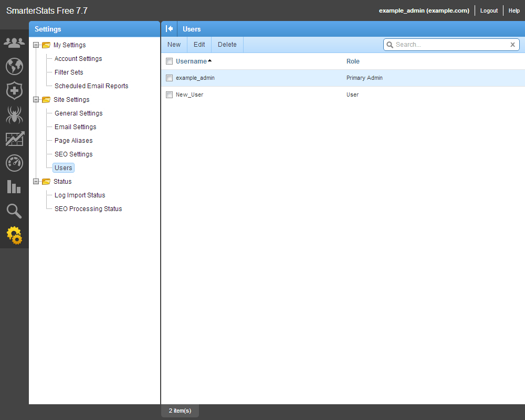The width and height of the screenshot is (525, 420).
Task: Open the Help link
Action: (x=514, y=10)
